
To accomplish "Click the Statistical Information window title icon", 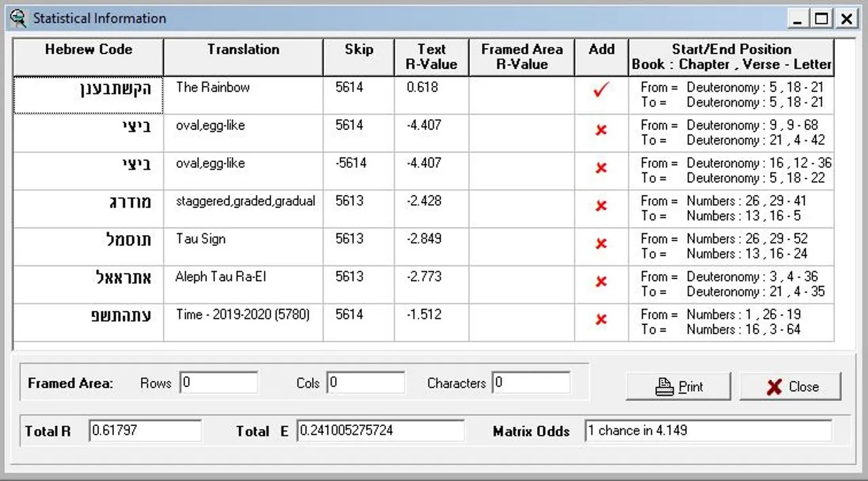I will [18, 18].
